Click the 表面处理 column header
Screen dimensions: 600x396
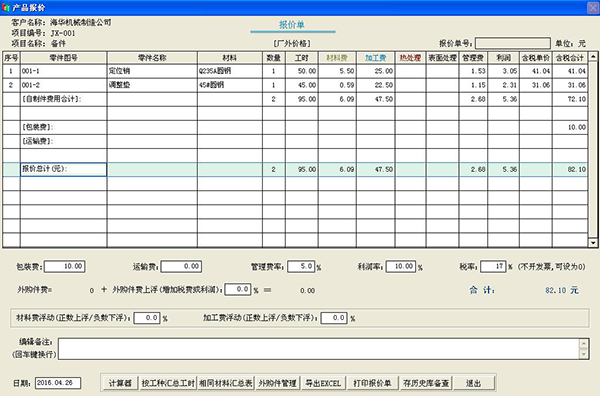pos(442,58)
